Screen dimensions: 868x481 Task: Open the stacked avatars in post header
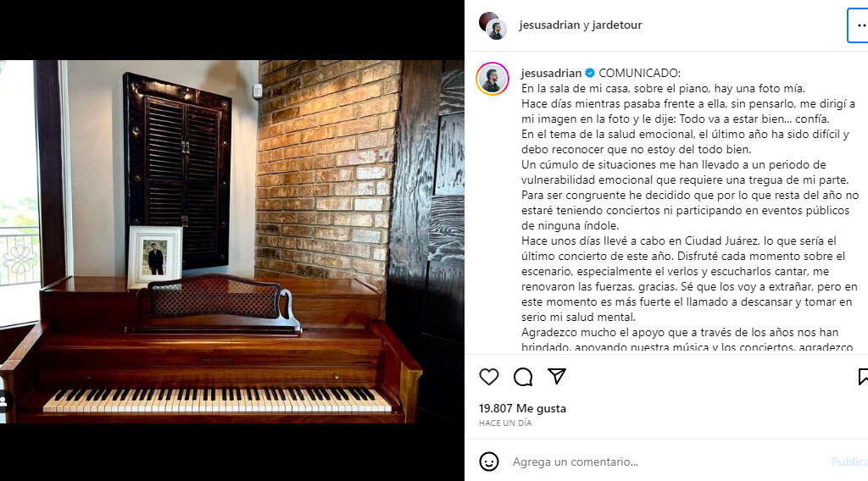pos(492,25)
